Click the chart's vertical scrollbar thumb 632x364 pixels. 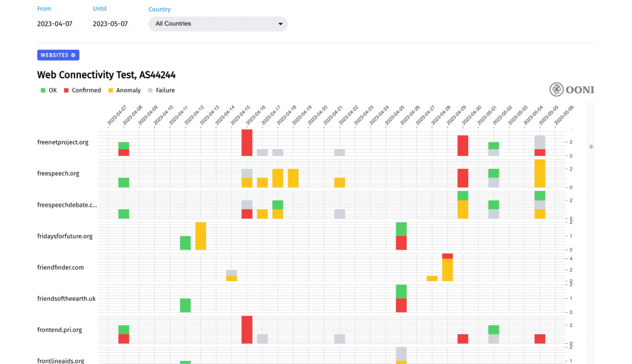click(591, 147)
